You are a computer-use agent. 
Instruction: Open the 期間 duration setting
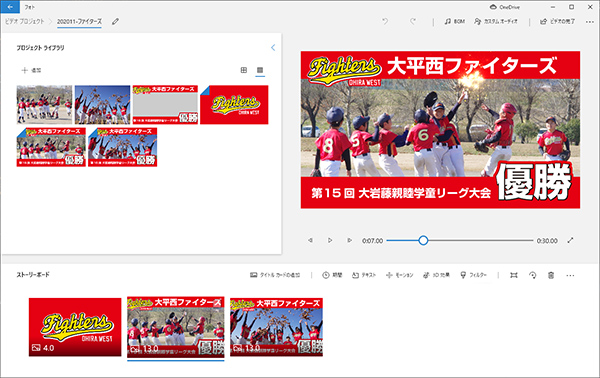pos(332,275)
